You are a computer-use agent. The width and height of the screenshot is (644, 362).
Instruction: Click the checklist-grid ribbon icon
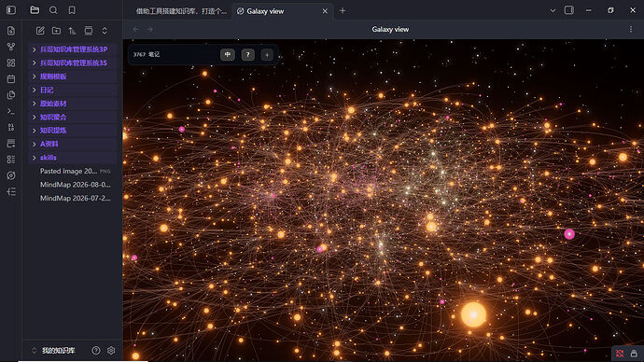pyautogui.click(x=11, y=160)
